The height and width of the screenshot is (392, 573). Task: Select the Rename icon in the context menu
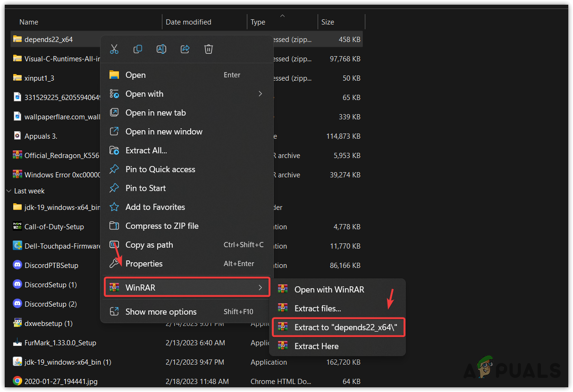point(161,49)
